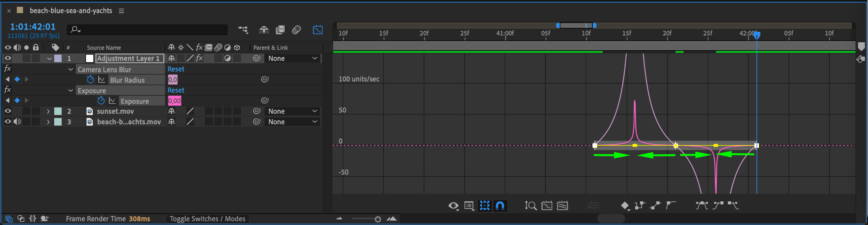Select the beach-blue-sea-and-yachts timeline tab
868x225 pixels.
pyautogui.click(x=71, y=11)
